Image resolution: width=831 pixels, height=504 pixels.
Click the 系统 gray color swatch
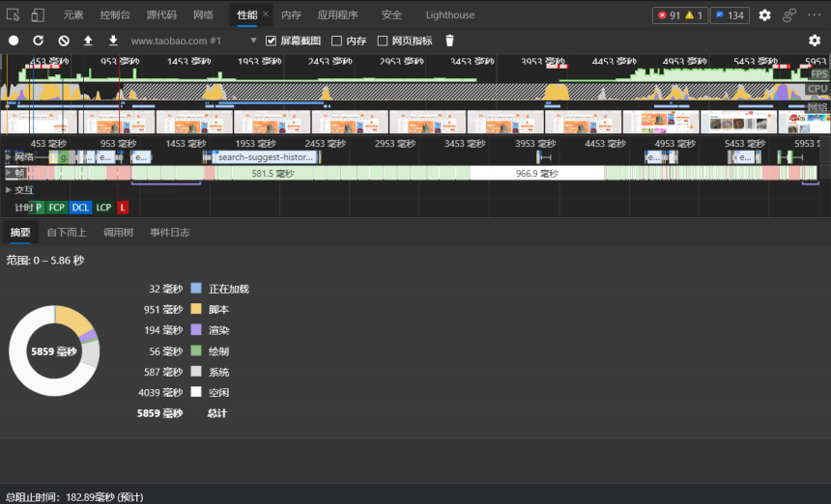coord(196,371)
